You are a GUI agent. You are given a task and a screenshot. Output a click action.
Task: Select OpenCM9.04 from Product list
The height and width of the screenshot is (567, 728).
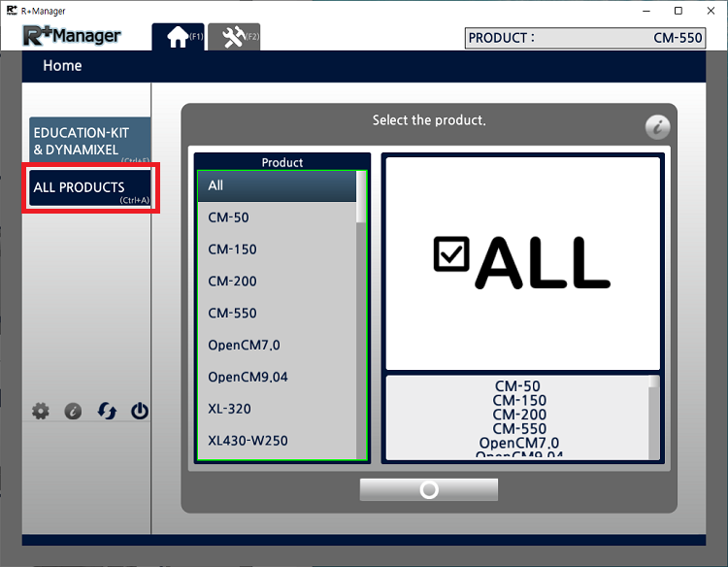coord(277,377)
